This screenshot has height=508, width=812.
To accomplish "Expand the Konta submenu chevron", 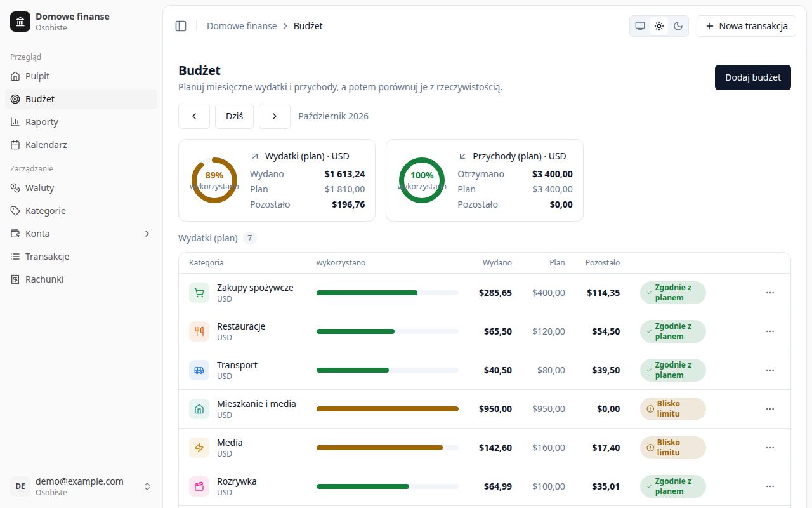I will [147, 234].
